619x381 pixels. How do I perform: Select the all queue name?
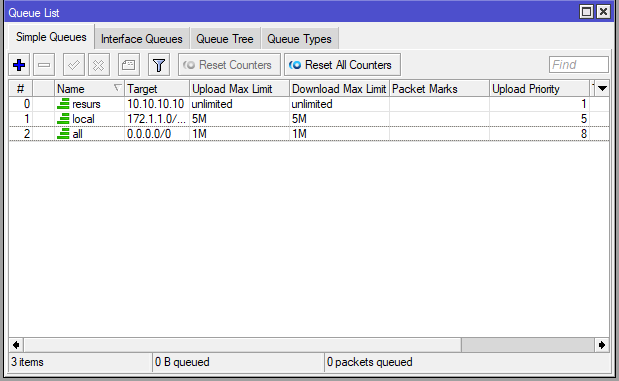[77, 134]
